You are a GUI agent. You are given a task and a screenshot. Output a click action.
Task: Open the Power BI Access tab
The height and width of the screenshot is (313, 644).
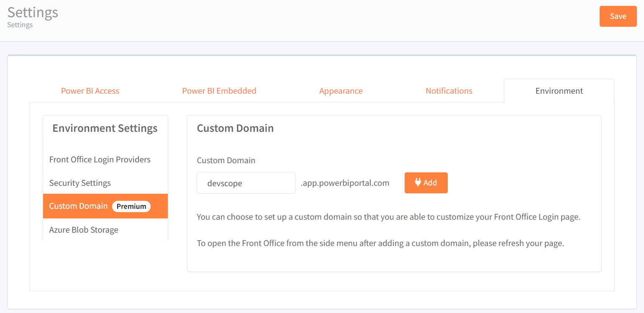click(90, 91)
